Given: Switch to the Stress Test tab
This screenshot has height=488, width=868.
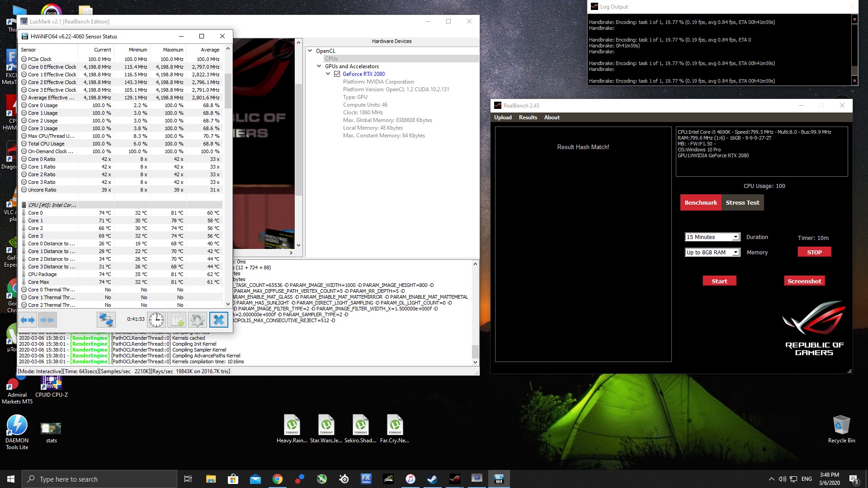Looking at the screenshot, I should coord(742,202).
